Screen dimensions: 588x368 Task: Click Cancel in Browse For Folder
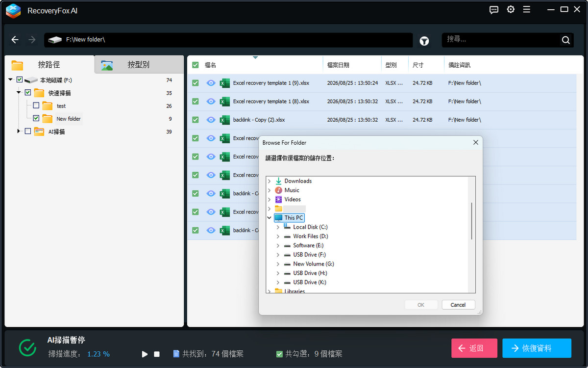[x=458, y=305]
